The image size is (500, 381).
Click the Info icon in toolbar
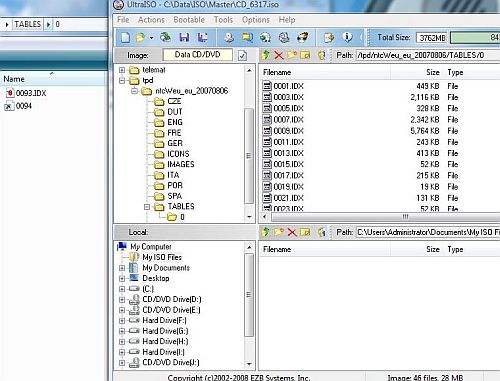click(x=347, y=37)
